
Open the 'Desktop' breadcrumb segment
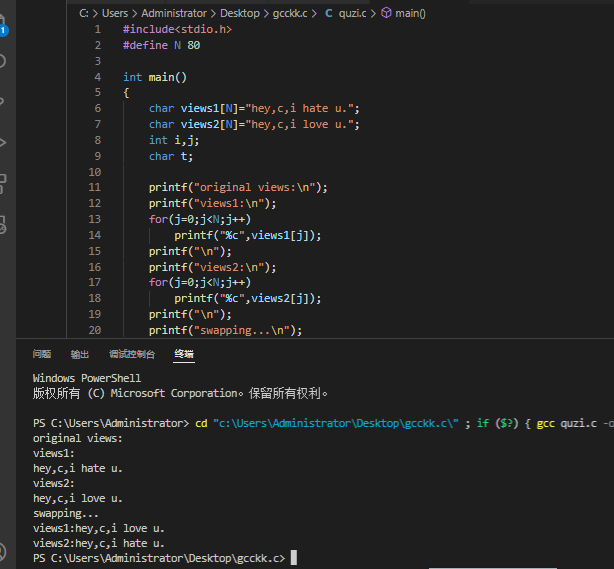240,13
